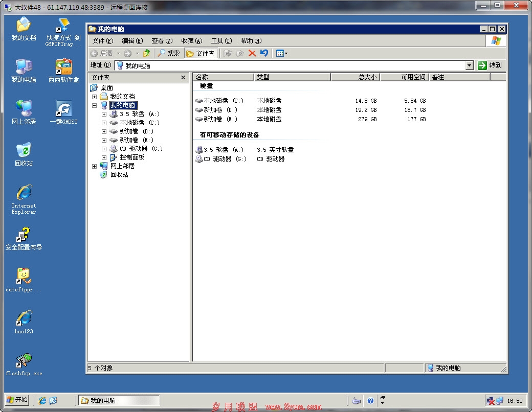Expand 网上邻居 tree node
532x412 pixels.
point(94,166)
